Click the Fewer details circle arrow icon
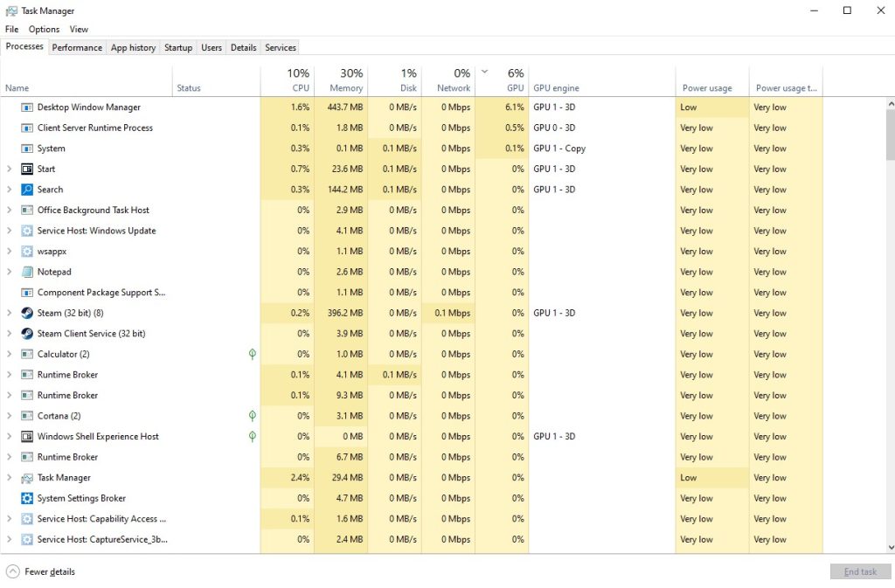Screen dimensions: 895x588 coord(12,571)
